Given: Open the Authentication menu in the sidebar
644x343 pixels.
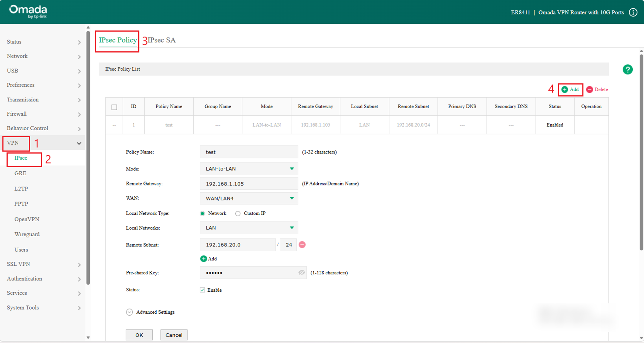Looking at the screenshot, I should click(24, 279).
